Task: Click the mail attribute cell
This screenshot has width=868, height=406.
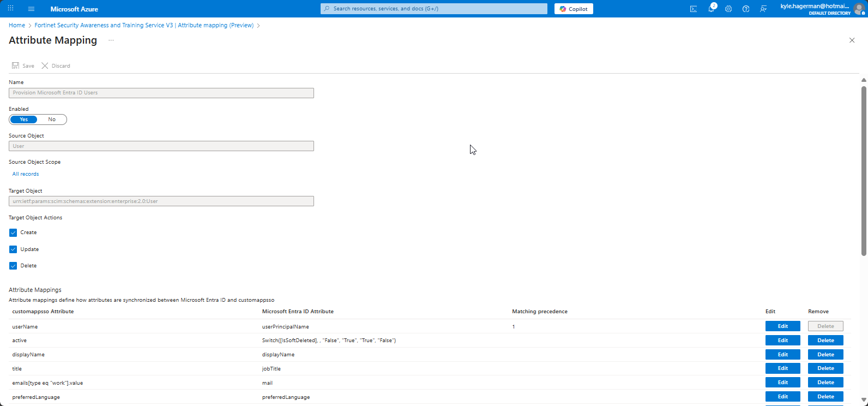Action: (x=267, y=383)
